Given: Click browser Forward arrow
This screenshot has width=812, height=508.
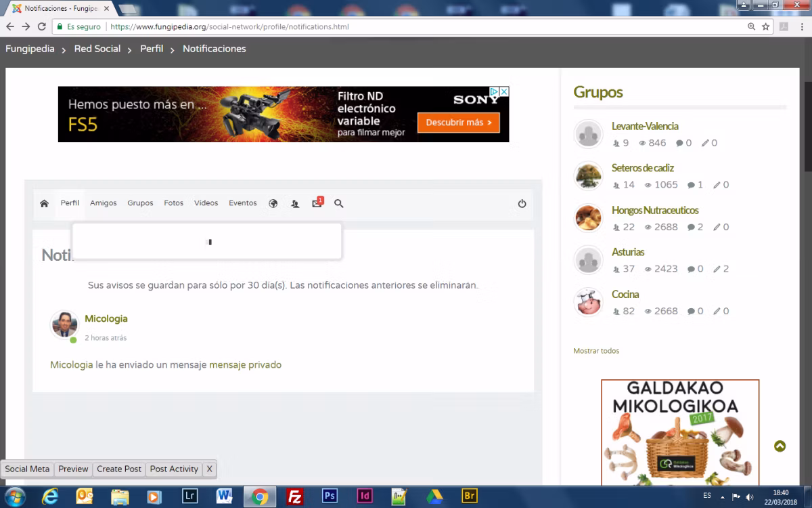Looking at the screenshot, I should click(26, 26).
